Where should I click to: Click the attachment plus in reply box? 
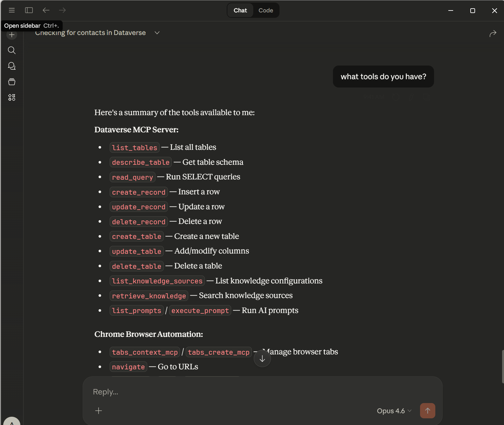[99, 411]
